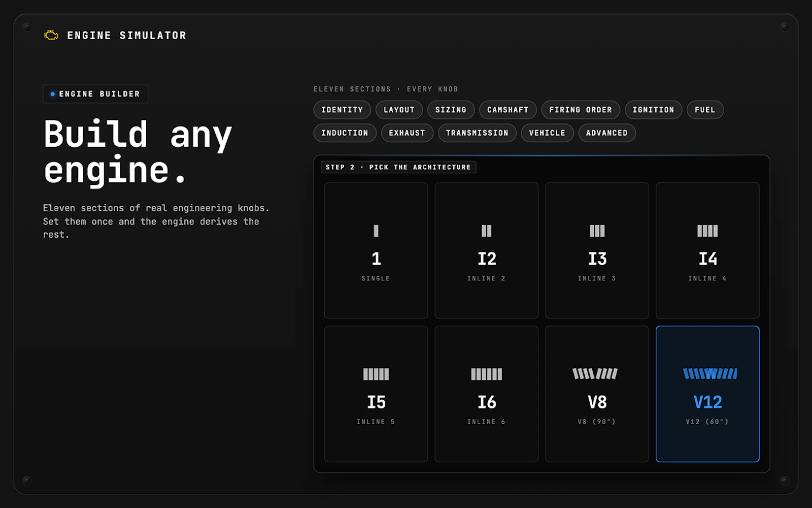This screenshot has height=508, width=812.
Task: Switch to the Layout section
Action: [x=399, y=110]
